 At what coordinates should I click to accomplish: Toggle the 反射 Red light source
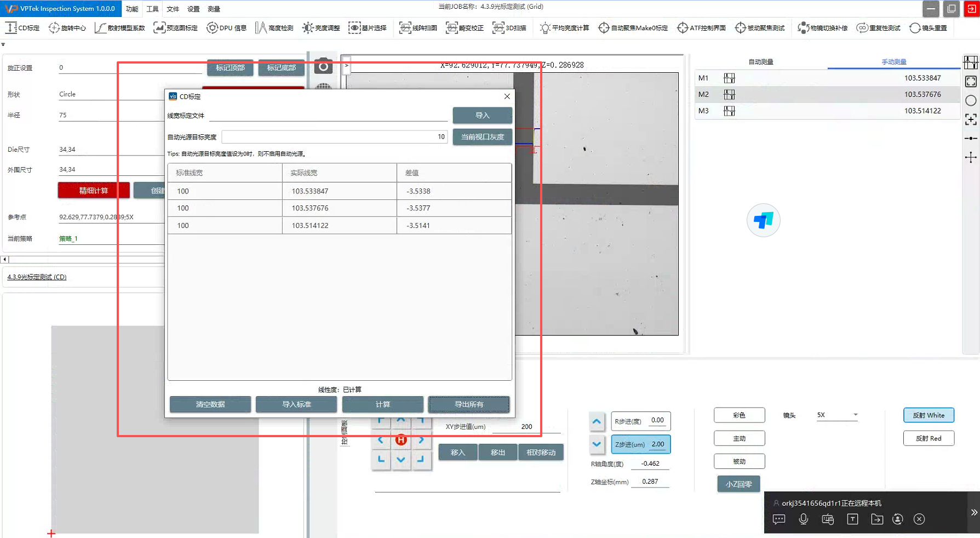click(928, 438)
